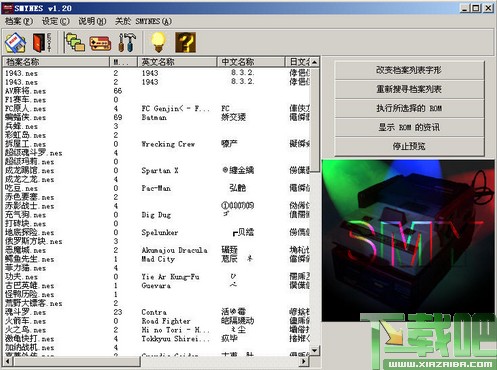Click the 重新搜寻档案列表 button
The height and width of the screenshot is (370, 497).
409,89
